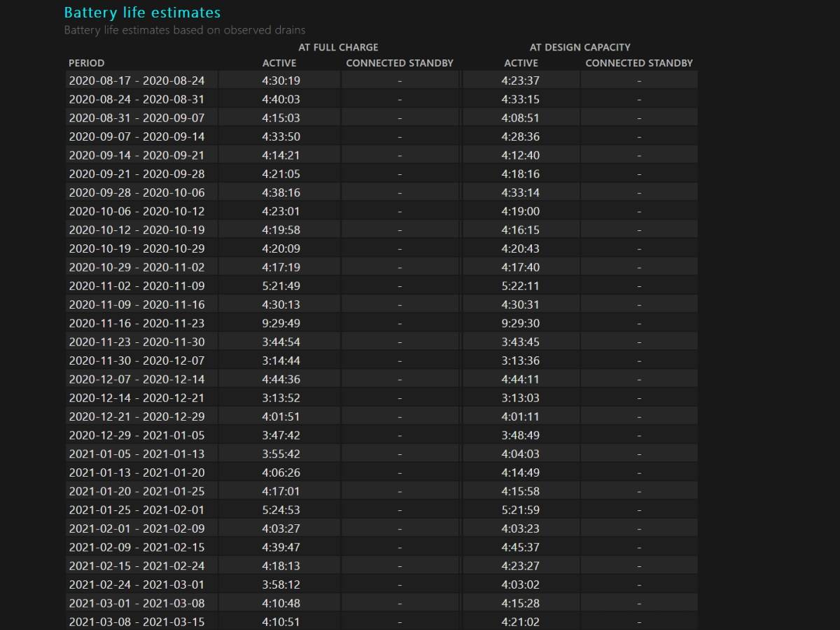The image size is (840, 630).
Task: Click the subtitle about observed drains
Action: [x=184, y=30]
